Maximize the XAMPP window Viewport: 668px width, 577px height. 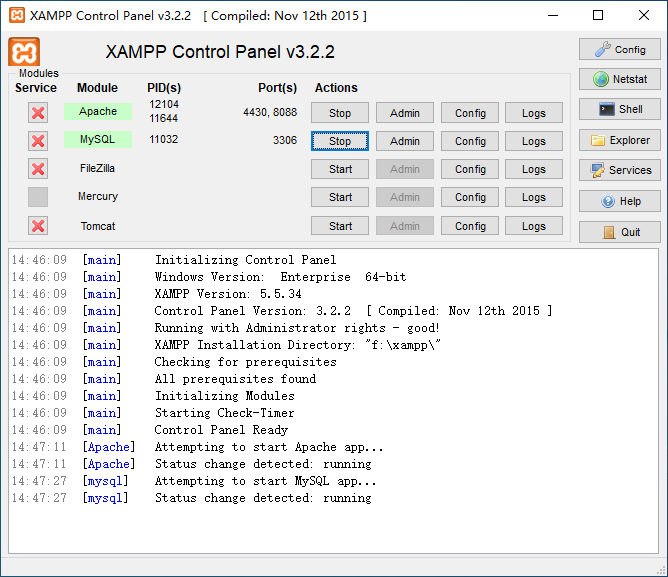(x=598, y=15)
